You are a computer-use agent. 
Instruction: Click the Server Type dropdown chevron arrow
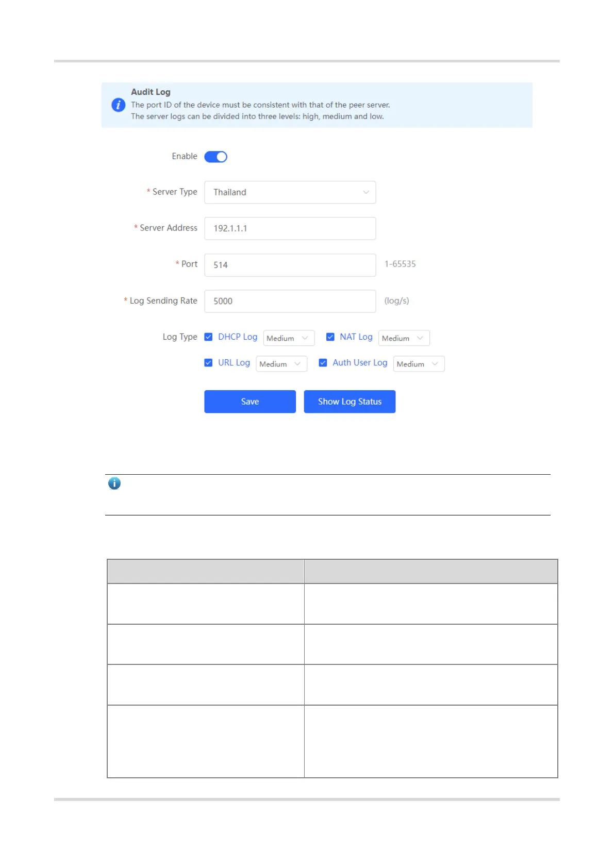pos(366,192)
